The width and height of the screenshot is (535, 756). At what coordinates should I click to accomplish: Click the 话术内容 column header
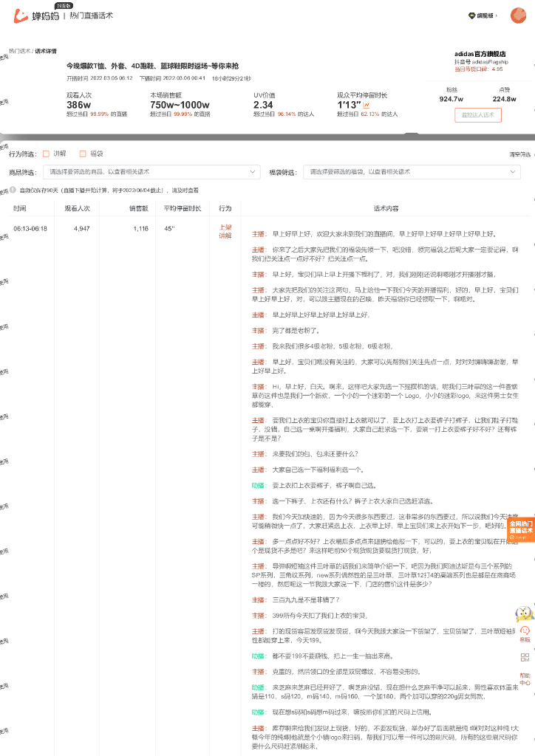(386, 208)
